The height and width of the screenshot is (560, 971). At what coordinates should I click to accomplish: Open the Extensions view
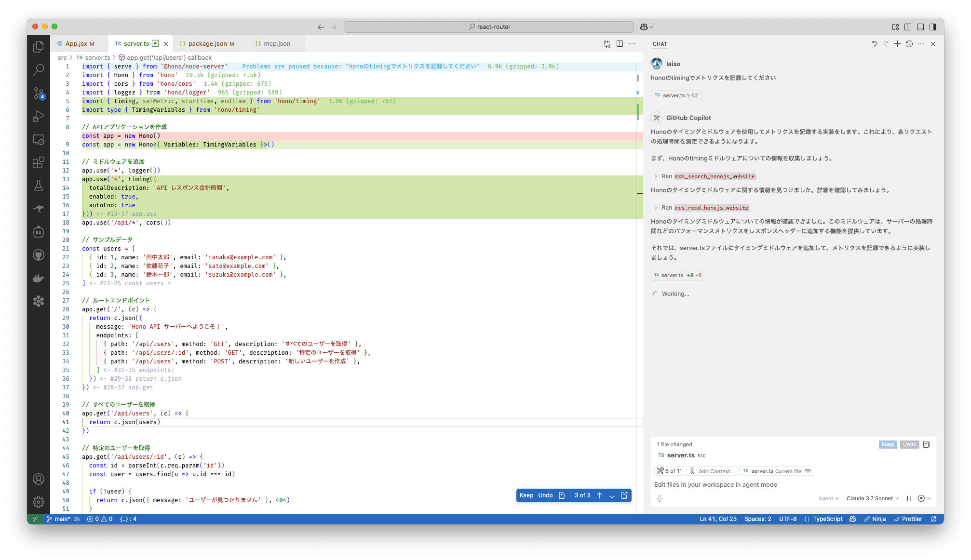(x=39, y=162)
